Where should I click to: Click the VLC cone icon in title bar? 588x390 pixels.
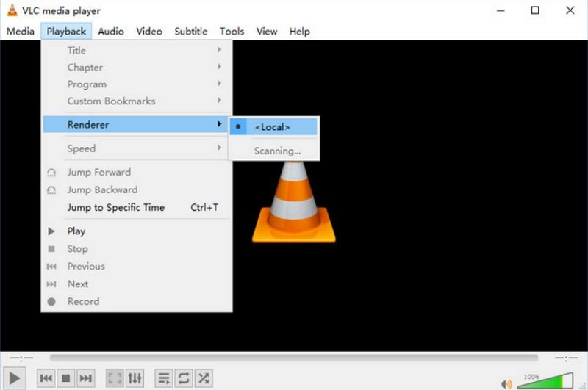[12, 10]
